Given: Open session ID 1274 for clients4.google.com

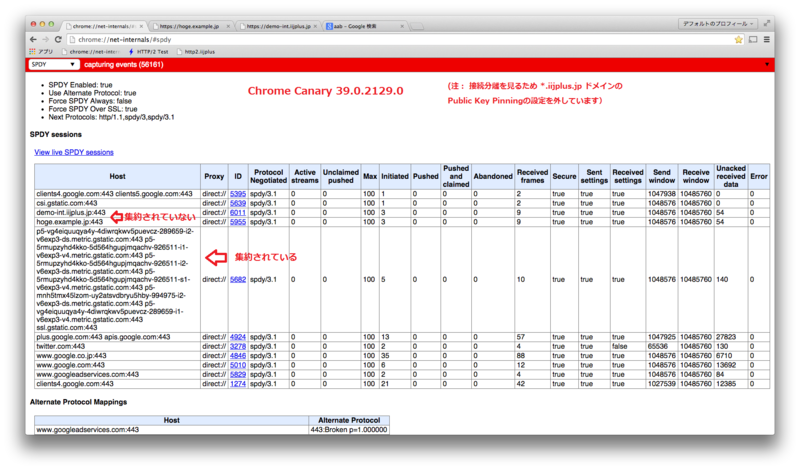Looking at the screenshot, I should tap(238, 384).
